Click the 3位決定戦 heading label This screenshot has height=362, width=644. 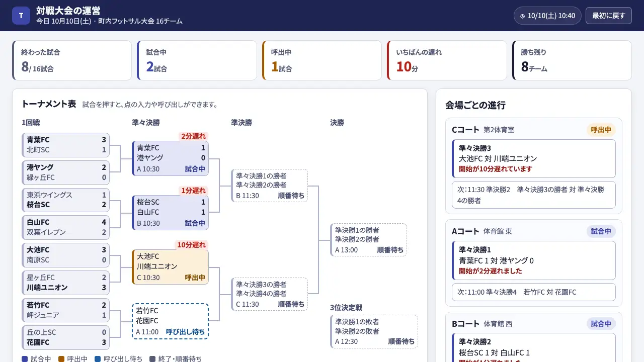pyautogui.click(x=346, y=308)
